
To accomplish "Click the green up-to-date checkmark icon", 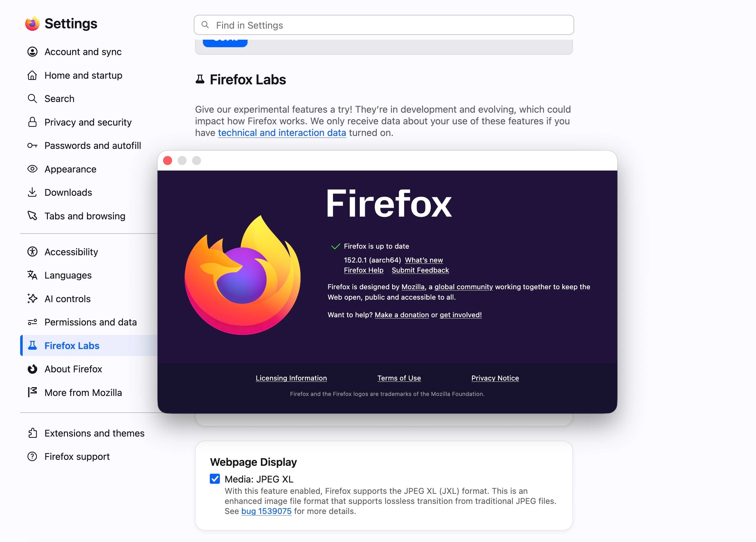I will point(335,246).
